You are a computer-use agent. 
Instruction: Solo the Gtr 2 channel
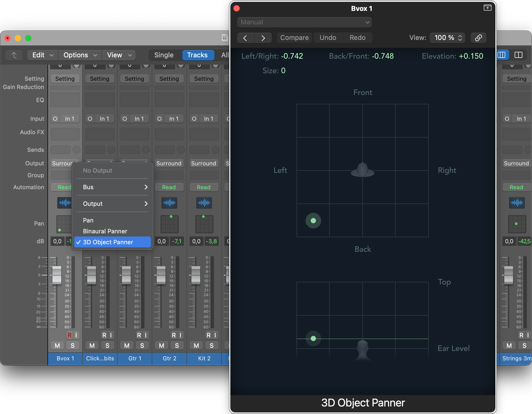coord(177,345)
